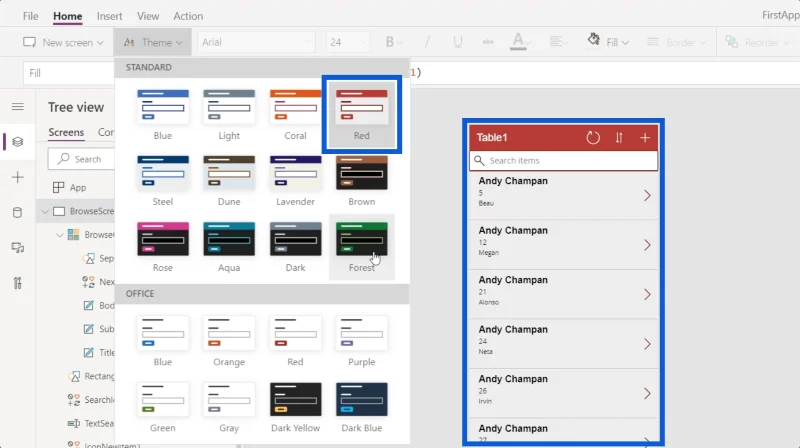
Task: Apply the Office Blue theme
Action: [163, 341]
